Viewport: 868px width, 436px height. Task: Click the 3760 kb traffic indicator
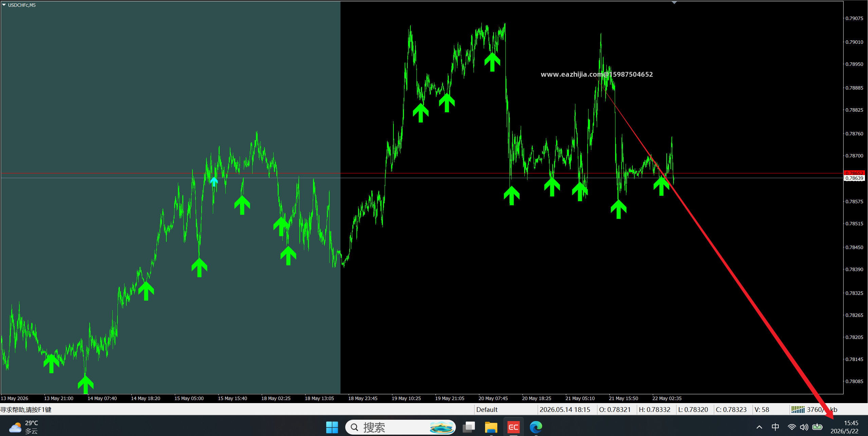pyautogui.click(x=822, y=410)
